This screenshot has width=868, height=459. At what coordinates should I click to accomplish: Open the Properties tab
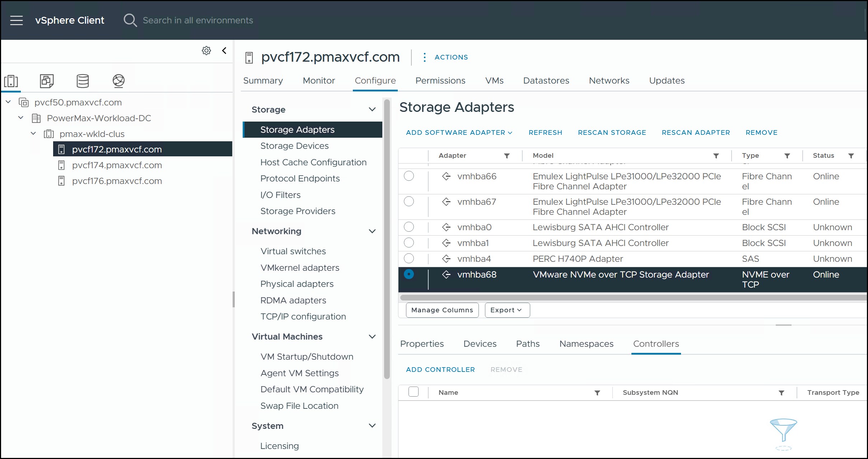422,344
